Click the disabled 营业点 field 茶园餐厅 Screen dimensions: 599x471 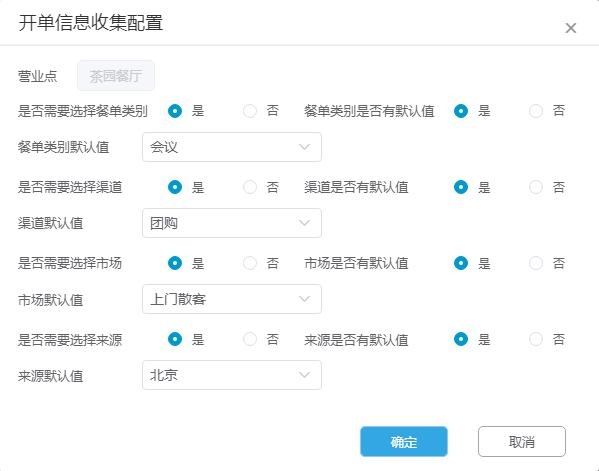click(x=116, y=76)
